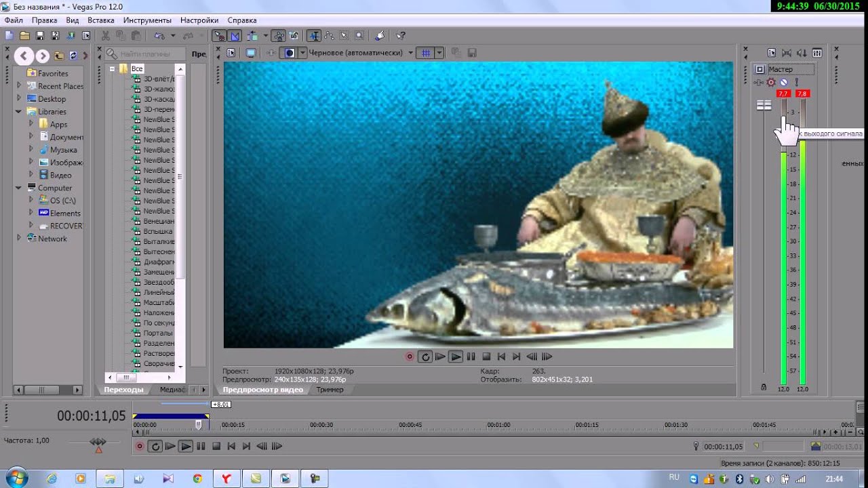The image size is (868, 488).
Task: Open the Auto Ripple dropdown arrow
Action: [265, 35]
